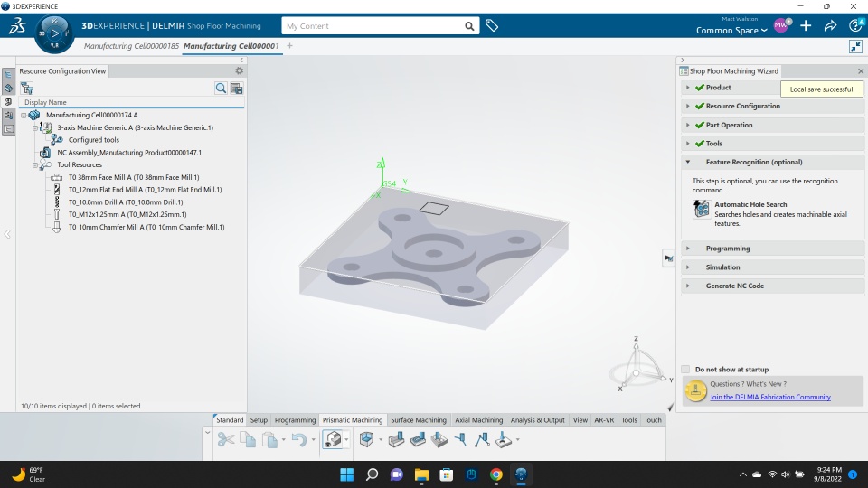The width and height of the screenshot is (868, 488).
Task: Click the collapse view icon at top right
Action: click(x=855, y=46)
